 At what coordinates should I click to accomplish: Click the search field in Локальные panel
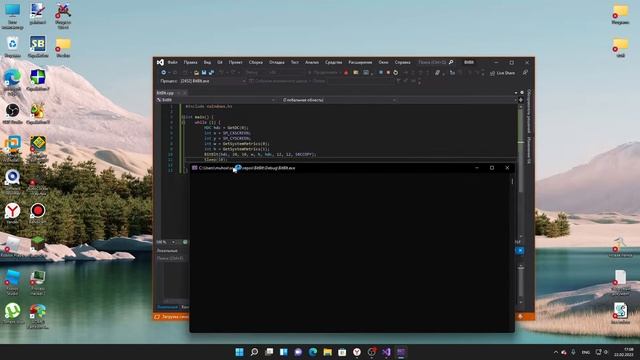point(172,258)
